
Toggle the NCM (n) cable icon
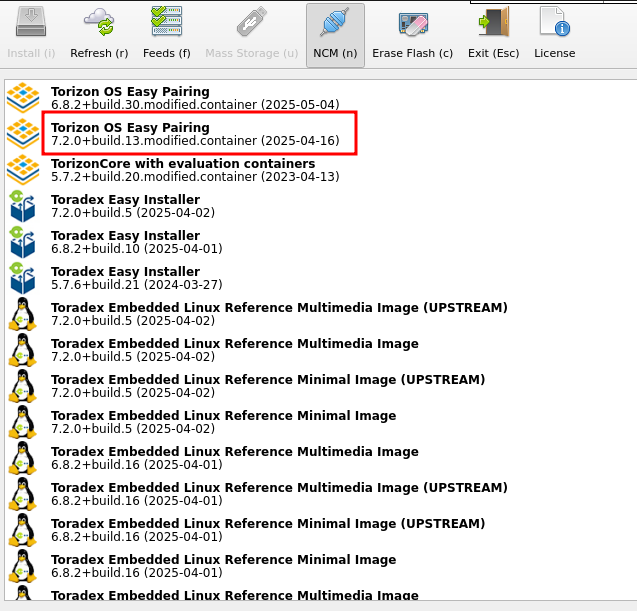click(x=335, y=22)
